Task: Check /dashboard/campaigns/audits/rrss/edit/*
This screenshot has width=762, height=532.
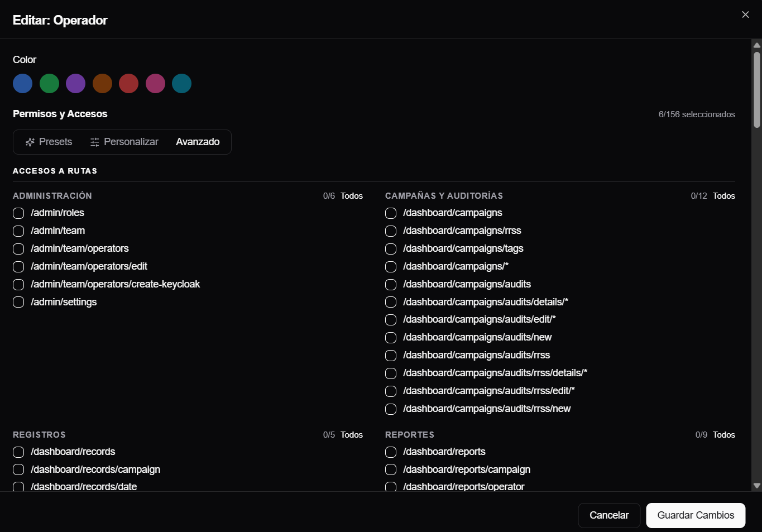Action: tap(391, 391)
